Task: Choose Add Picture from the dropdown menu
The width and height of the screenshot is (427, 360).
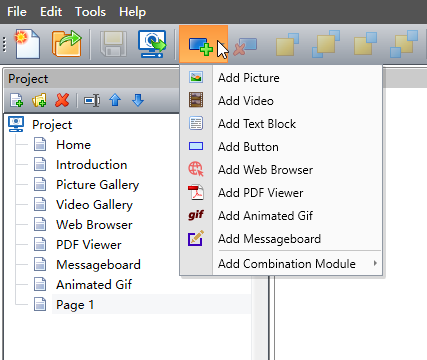Action: pos(281,78)
